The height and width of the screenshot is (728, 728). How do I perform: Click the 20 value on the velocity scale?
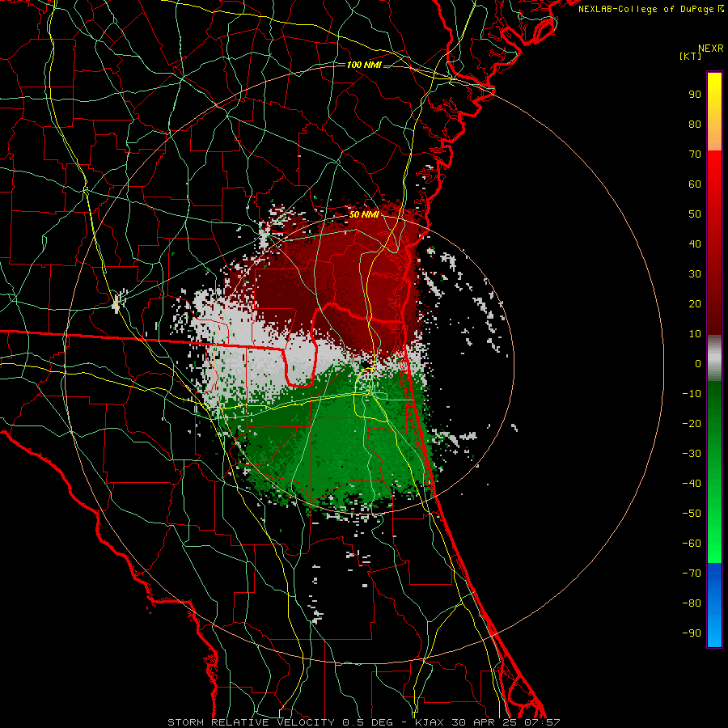tap(695, 303)
